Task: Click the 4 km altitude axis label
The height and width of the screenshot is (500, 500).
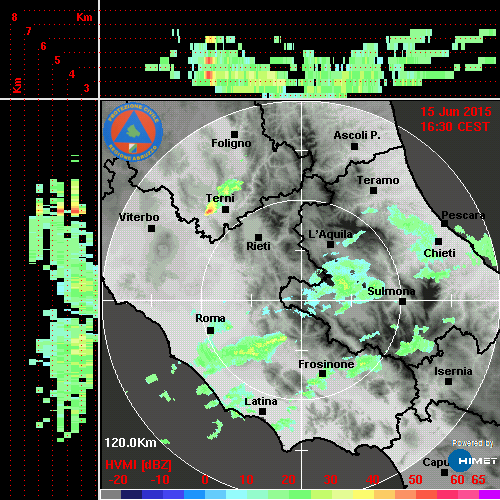Action: (72, 74)
